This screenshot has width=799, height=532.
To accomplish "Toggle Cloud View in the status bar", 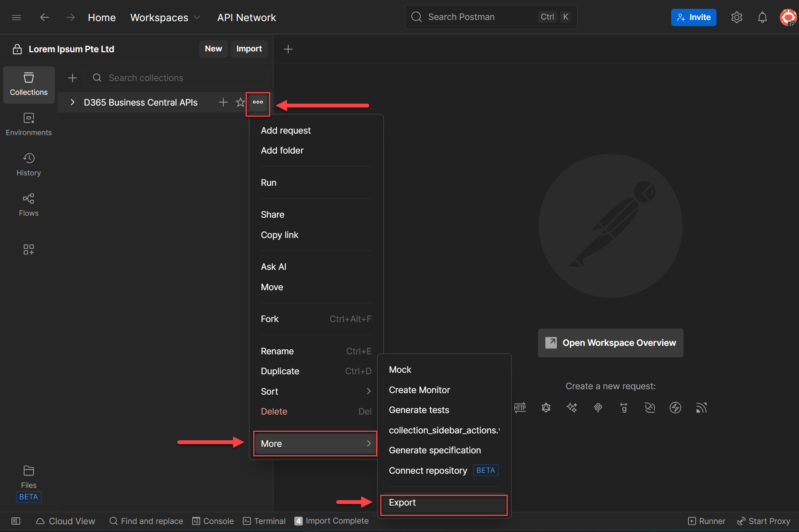I will coord(66,521).
